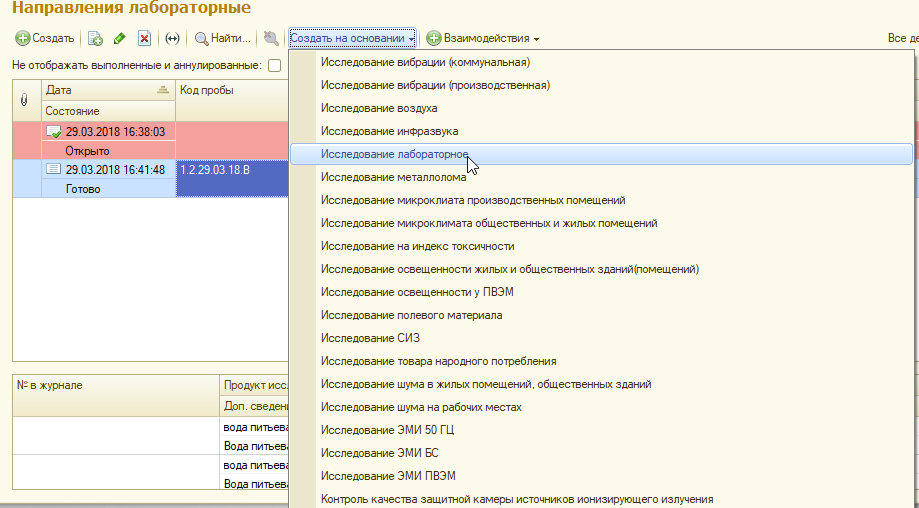
Task: Click the paperclip attachment column header
Action: (x=25, y=100)
